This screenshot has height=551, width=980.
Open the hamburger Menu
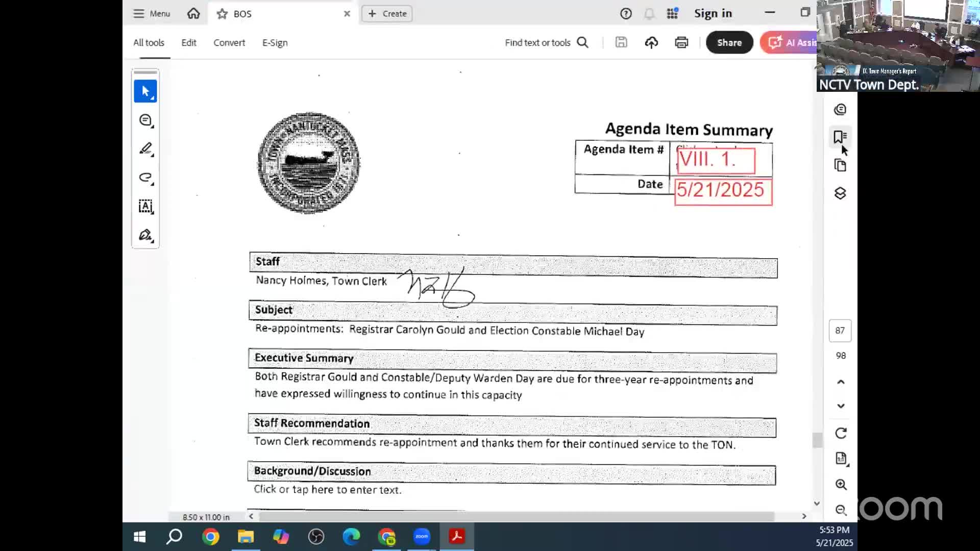152,14
